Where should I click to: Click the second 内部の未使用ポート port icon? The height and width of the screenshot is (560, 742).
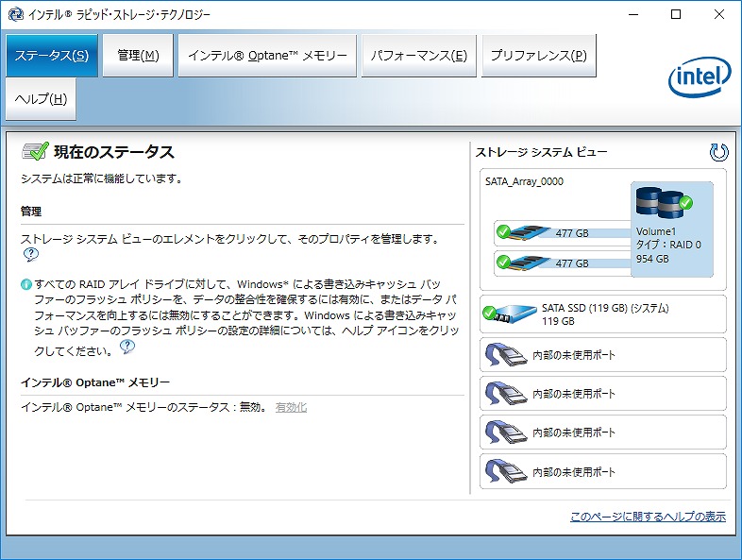[x=505, y=394]
